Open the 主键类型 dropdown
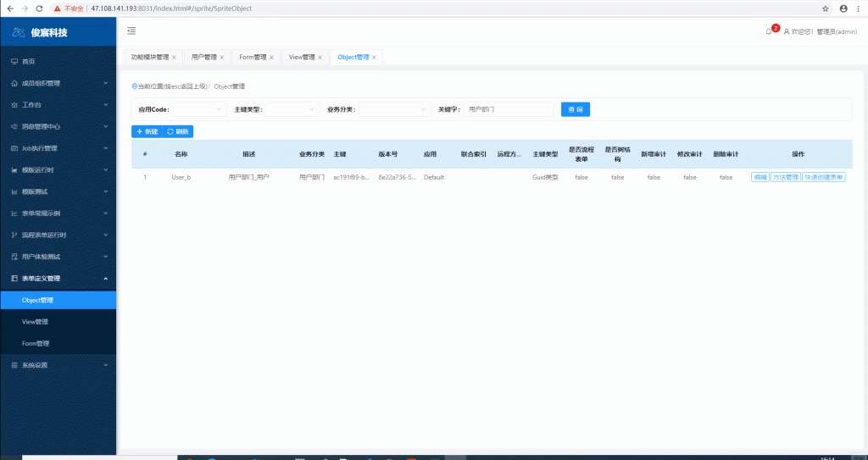The width and height of the screenshot is (868, 460). click(292, 109)
